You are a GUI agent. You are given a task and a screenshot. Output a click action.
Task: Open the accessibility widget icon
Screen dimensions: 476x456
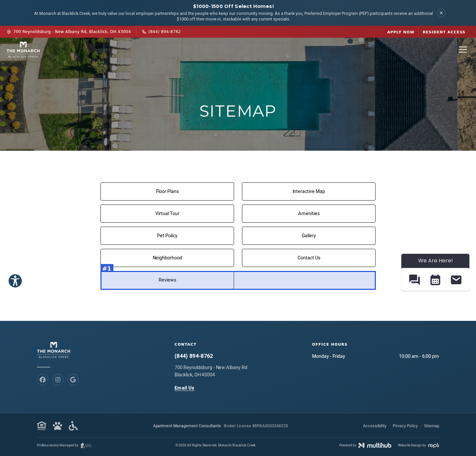[15, 281]
